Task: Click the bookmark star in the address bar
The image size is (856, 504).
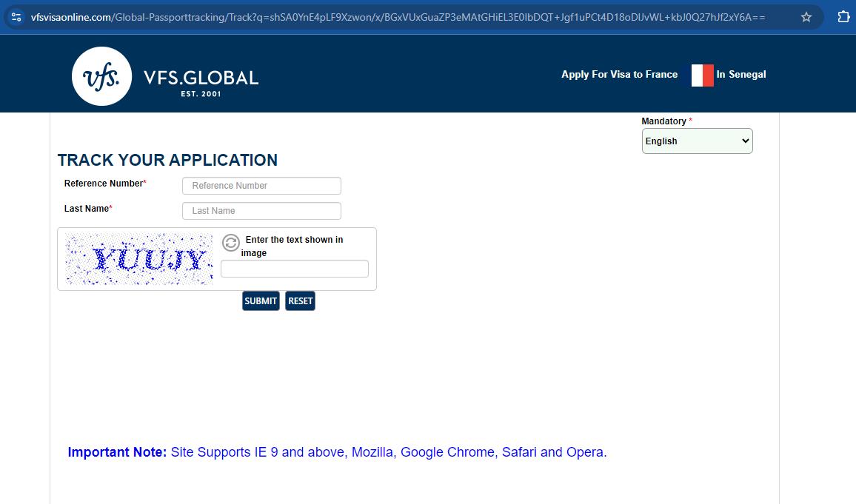Action: [806, 16]
